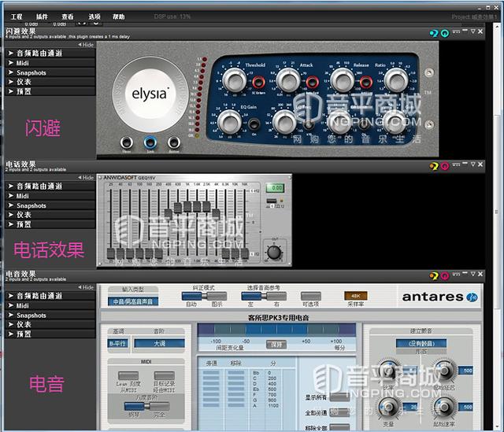Click the red button beside Attack knob
The image size is (504, 432).
(312, 82)
